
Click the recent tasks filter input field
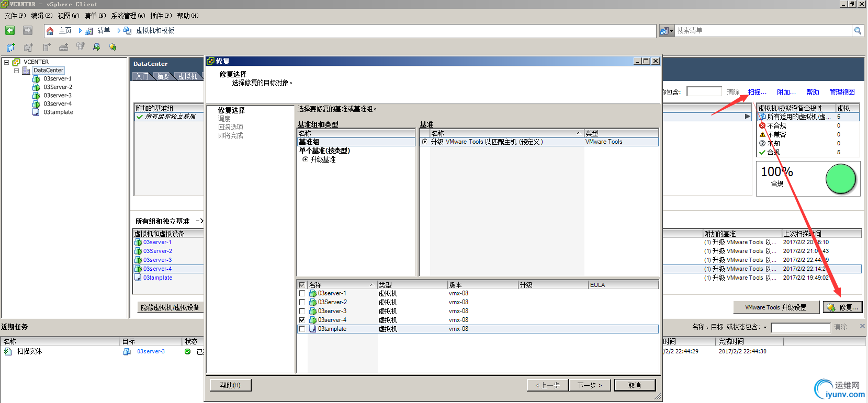pyautogui.click(x=801, y=328)
